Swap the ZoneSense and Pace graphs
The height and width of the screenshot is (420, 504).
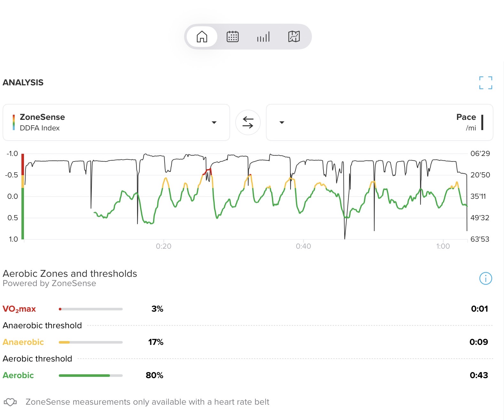tap(248, 122)
